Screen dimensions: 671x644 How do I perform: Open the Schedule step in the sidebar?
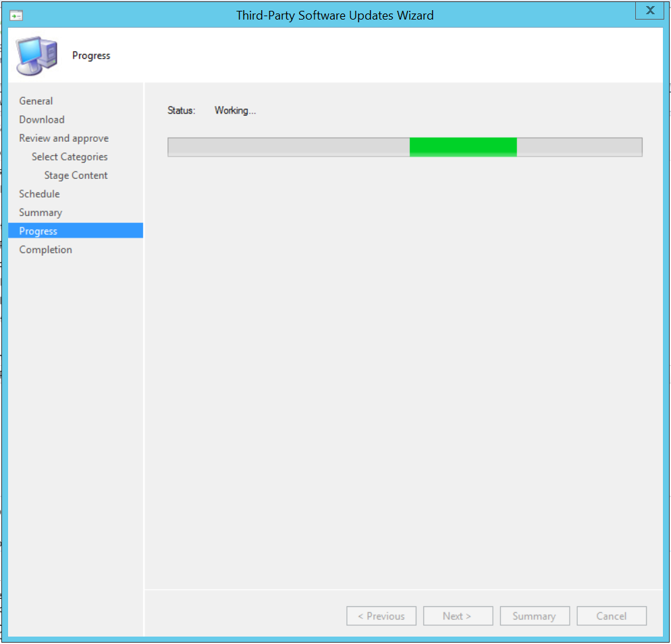point(39,194)
